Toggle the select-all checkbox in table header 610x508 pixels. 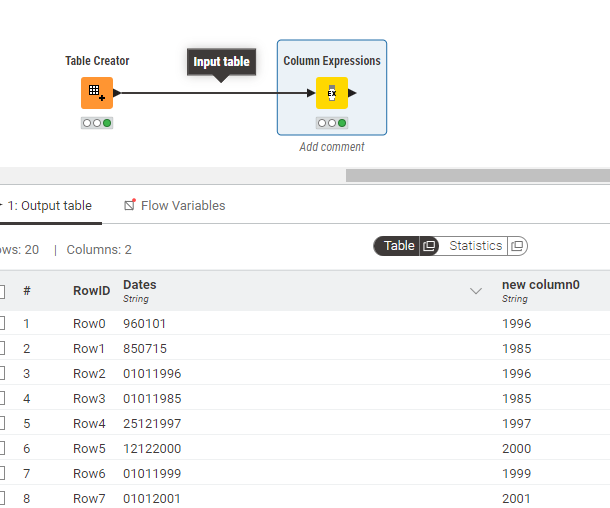(2, 291)
